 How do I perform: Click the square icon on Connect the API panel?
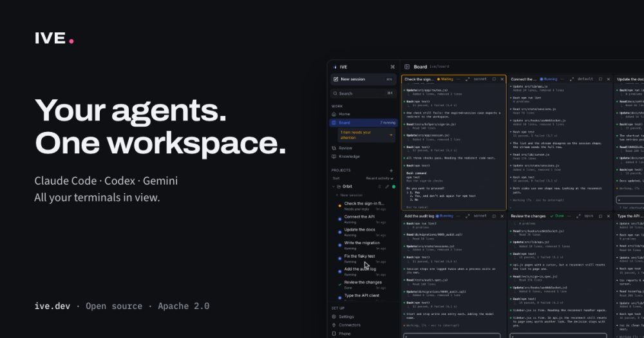point(600,79)
